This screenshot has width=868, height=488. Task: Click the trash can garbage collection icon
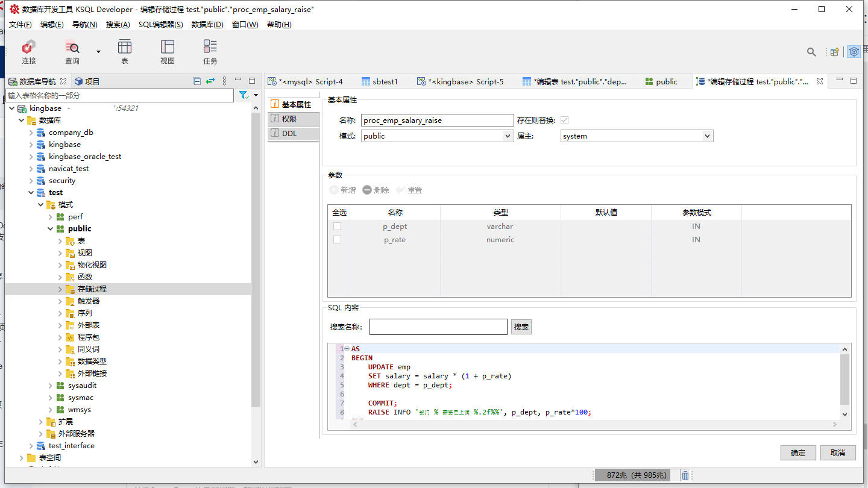tap(685, 475)
